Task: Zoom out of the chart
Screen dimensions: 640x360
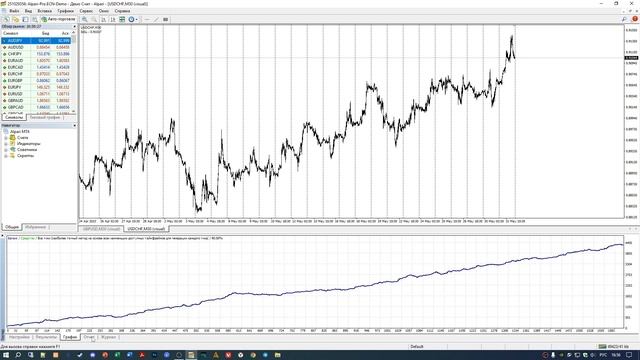Action: 94,19
